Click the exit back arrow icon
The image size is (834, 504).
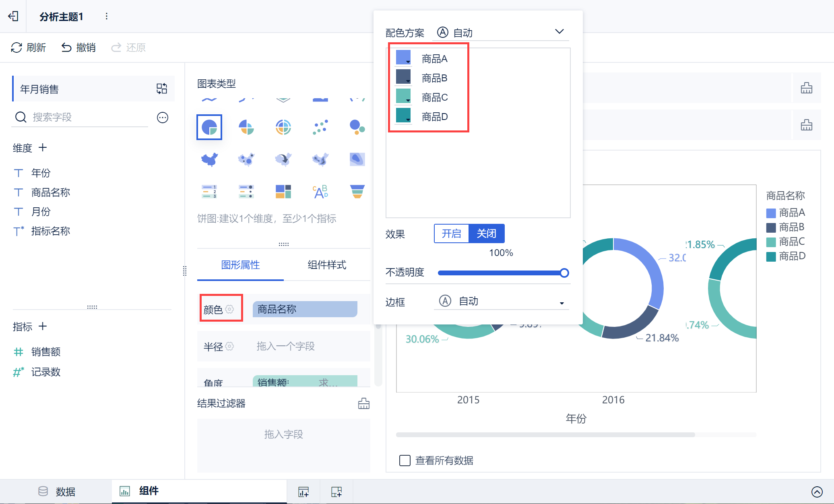click(13, 16)
